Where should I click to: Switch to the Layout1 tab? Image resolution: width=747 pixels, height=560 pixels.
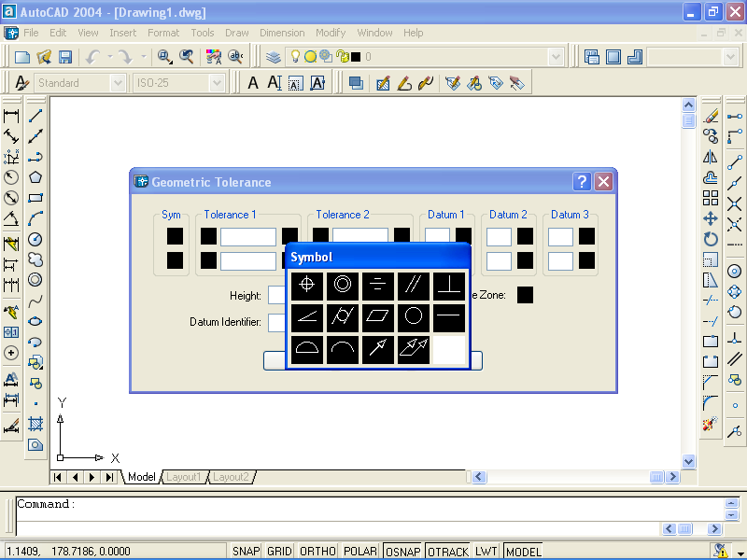tap(183, 477)
